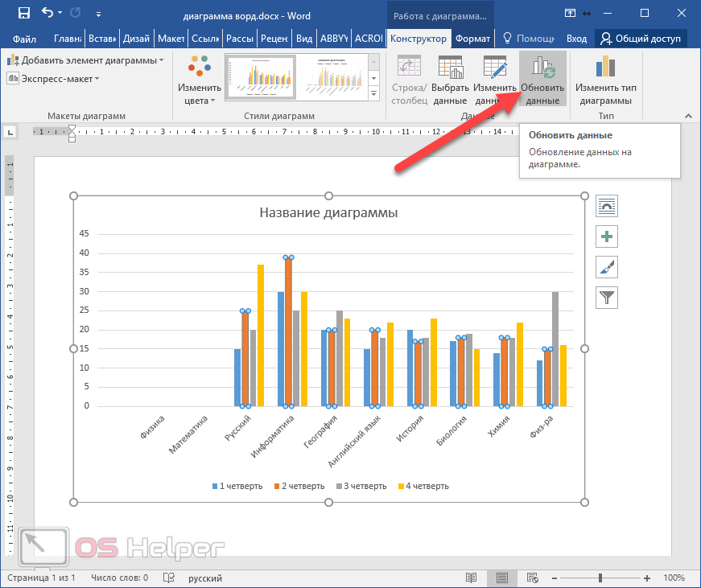Select the Print Layout view button

[501, 578]
